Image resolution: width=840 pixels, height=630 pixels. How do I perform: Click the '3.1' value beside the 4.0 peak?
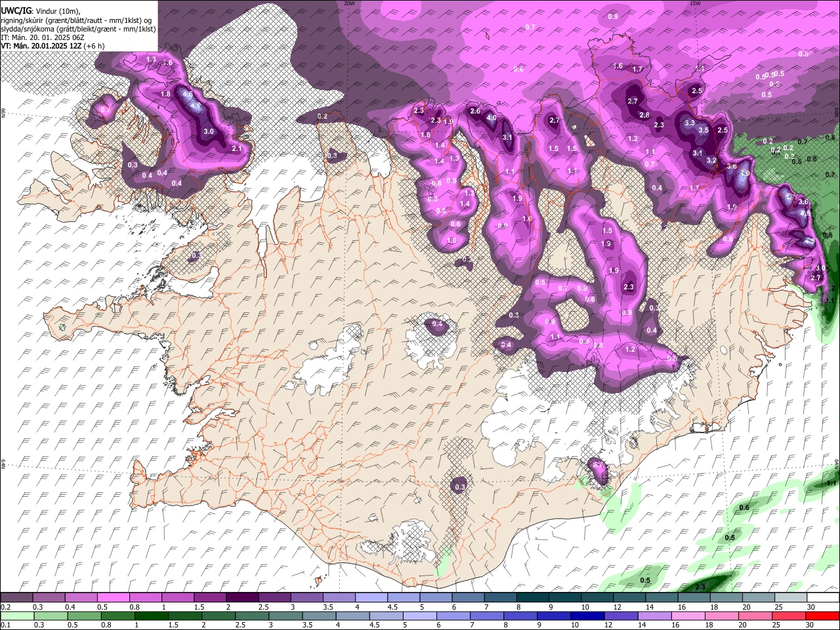pos(507,138)
